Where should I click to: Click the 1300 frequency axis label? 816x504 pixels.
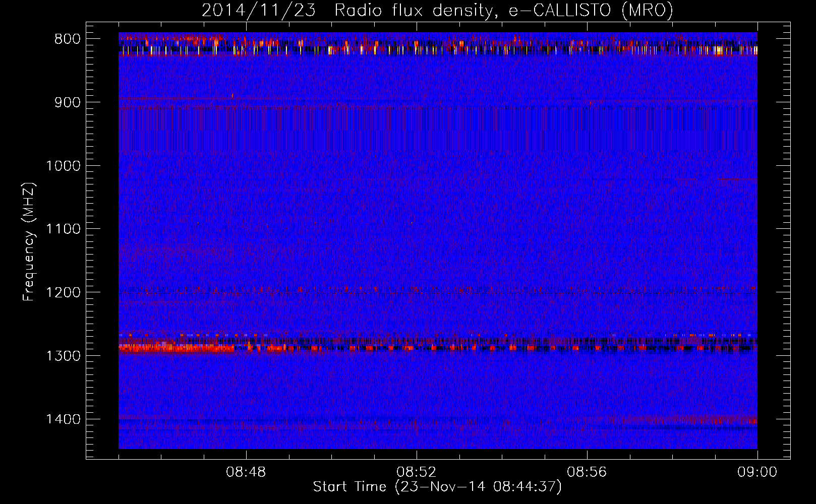point(63,356)
